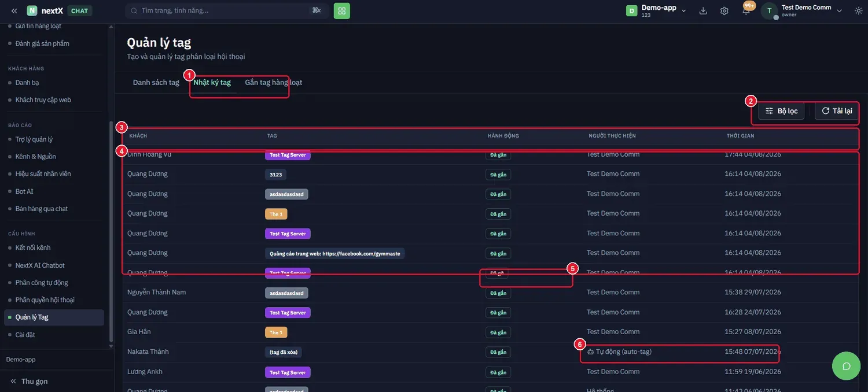Click the 3123 tag badge
868x392 pixels.
pos(275,174)
